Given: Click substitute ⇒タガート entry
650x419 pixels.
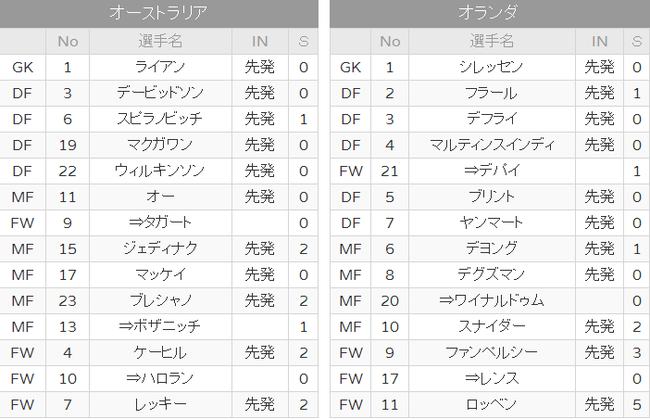Looking at the screenshot, I should [x=160, y=223].
